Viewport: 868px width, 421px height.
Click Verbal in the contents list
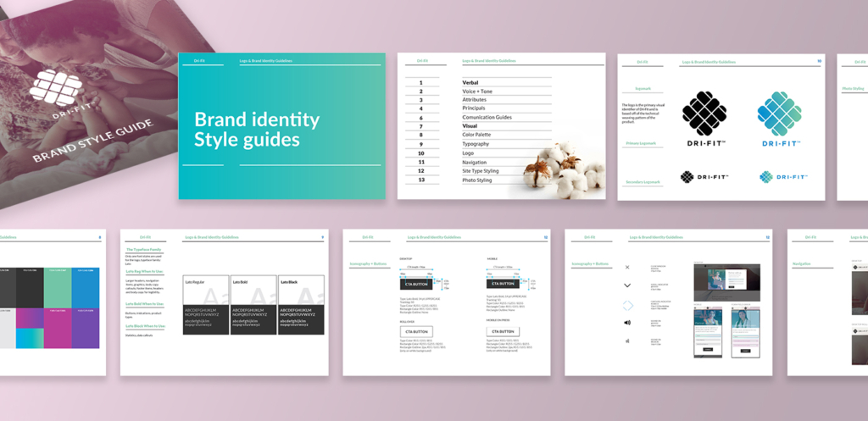(470, 82)
